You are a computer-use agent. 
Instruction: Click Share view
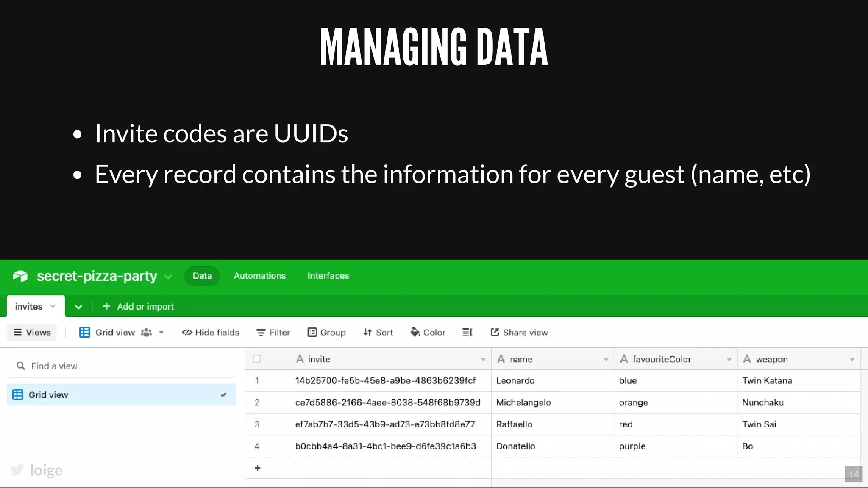519,333
